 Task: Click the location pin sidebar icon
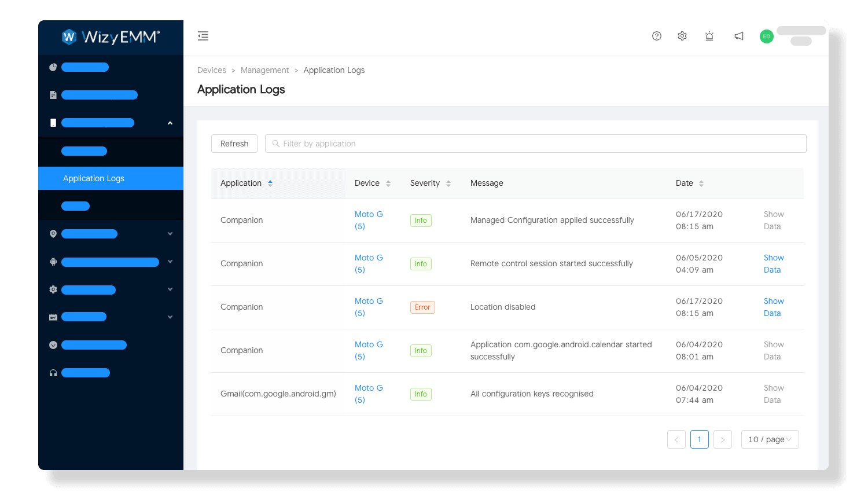point(53,233)
